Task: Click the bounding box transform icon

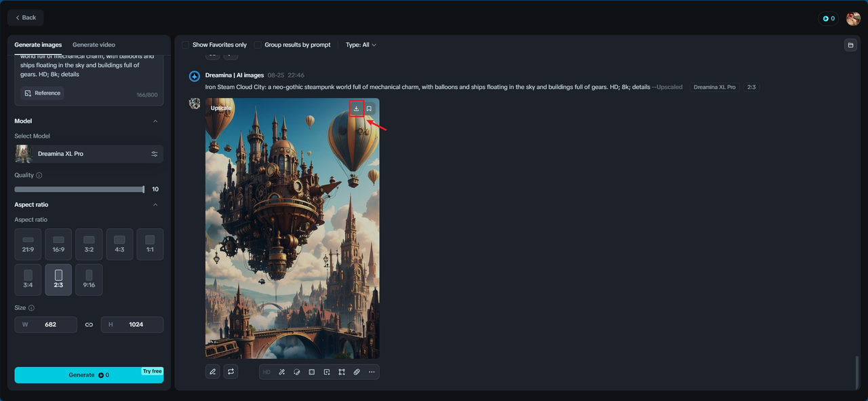Action: 342,372
